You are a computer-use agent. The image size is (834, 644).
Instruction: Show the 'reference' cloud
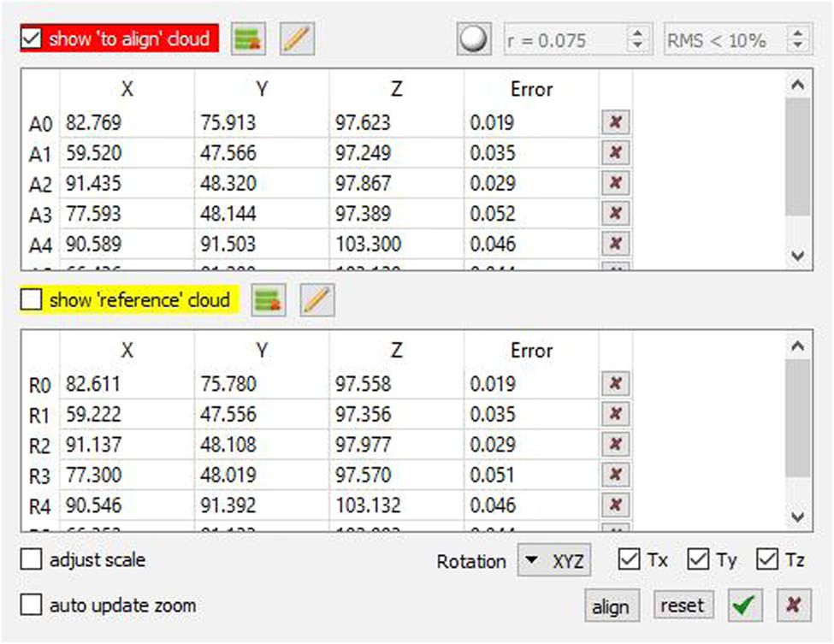coord(32,299)
